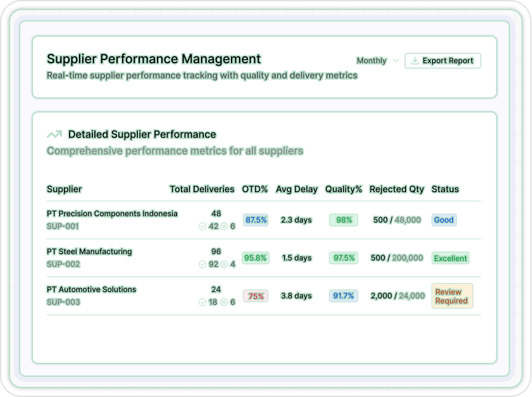Click the check-circle icon in SUP-002 deliveries
The height and width of the screenshot is (397, 532).
202,264
